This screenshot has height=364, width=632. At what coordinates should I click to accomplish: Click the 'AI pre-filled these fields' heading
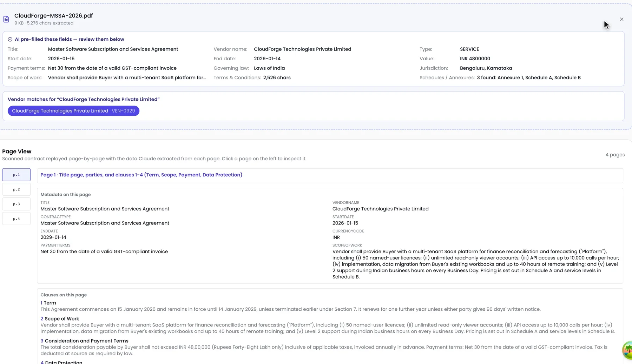point(70,39)
